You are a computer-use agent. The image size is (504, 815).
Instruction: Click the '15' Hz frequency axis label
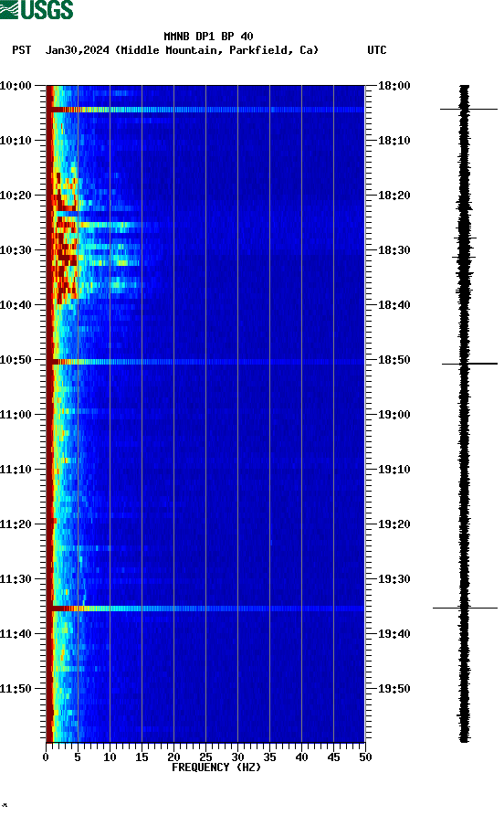point(142,757)
